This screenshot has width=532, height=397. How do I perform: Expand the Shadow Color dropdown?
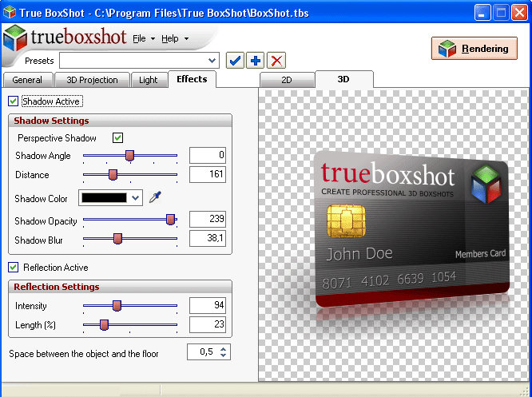coord(135,198)
